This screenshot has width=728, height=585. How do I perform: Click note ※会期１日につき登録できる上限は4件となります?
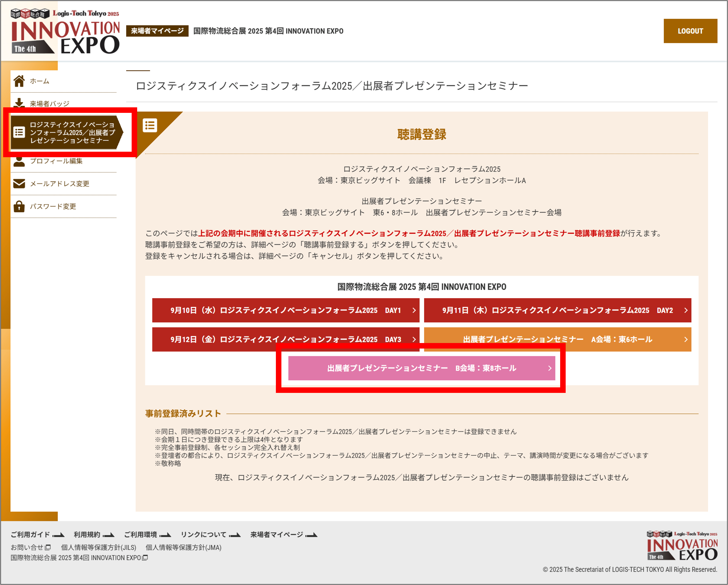pos(229,439)
